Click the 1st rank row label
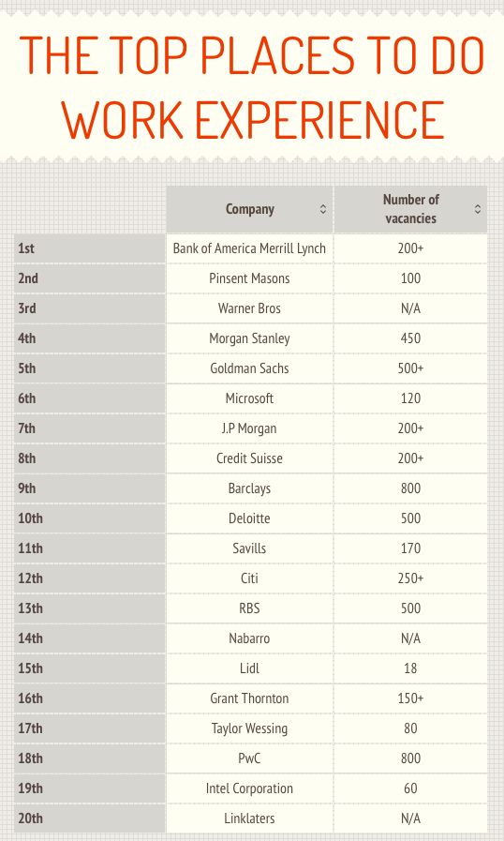Image resolution: width=504 pixels, height=841 pixels. click(x=90, y=248)
